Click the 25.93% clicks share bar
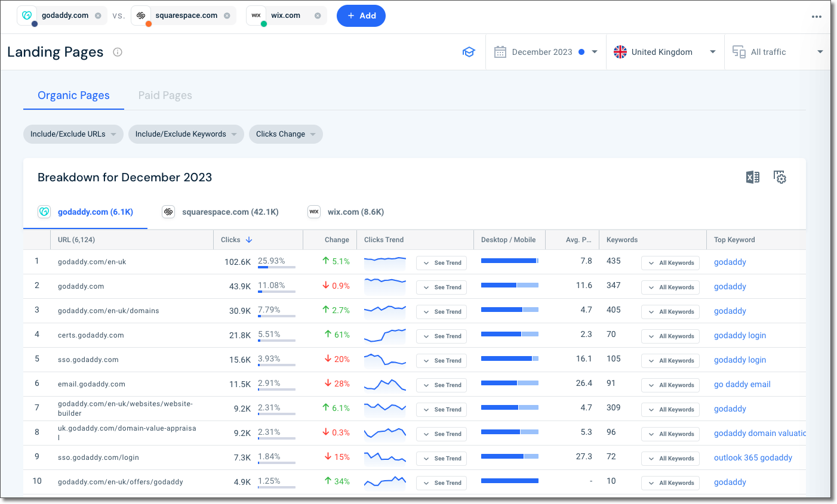Image resolution: width=837 pixels, height=504 pixels. 276,267
